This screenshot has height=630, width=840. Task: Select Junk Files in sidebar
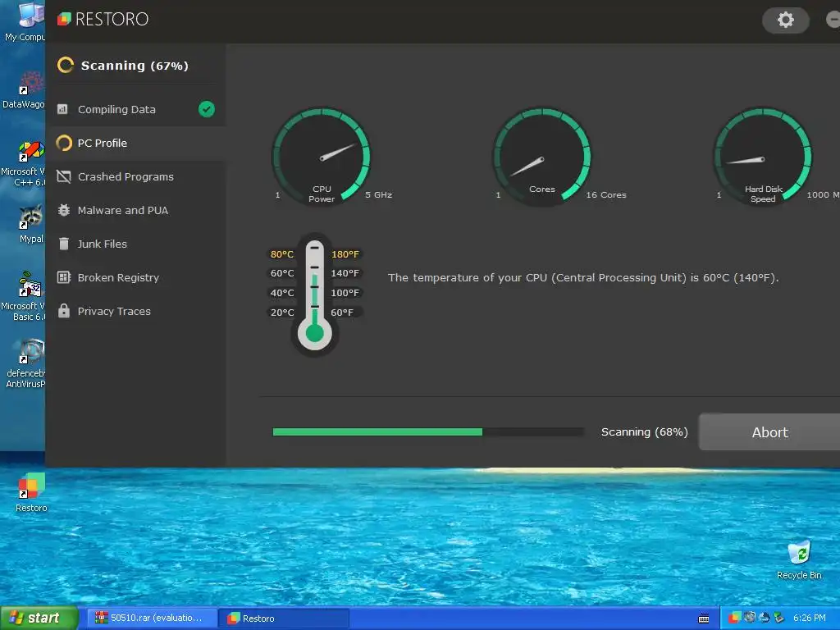(x=135, y=244)
